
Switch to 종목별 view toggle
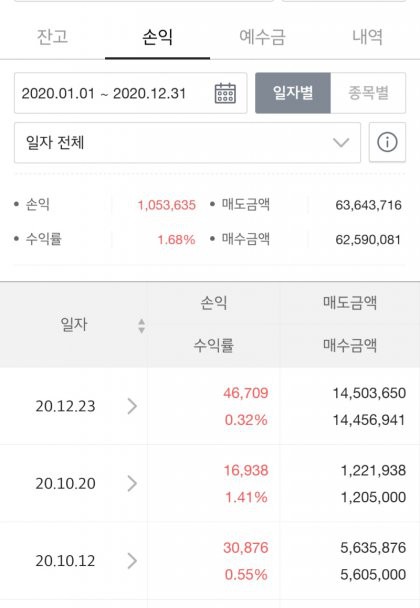coord(368,93)
